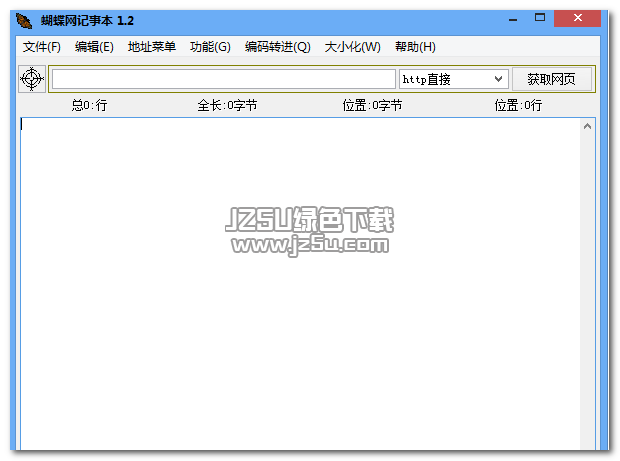Click the 位置:0字节 status label
This screenshot has height=461, width=620.
[x=372, y=105]
